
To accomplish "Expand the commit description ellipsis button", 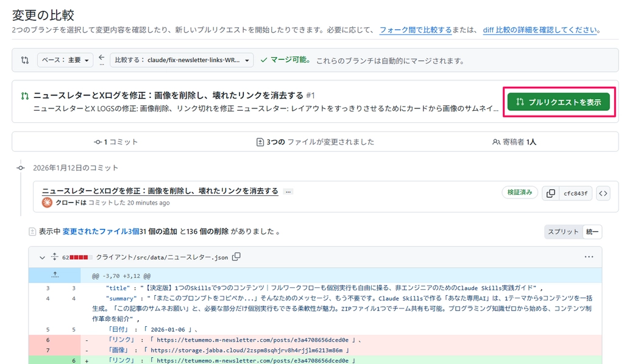I will click(x=288, y=192).
